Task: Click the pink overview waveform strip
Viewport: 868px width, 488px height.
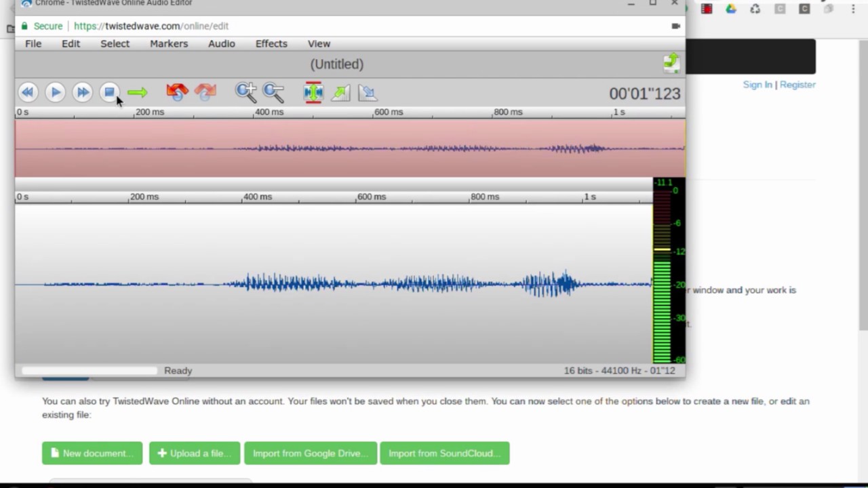Action: [x=350, y=148]
